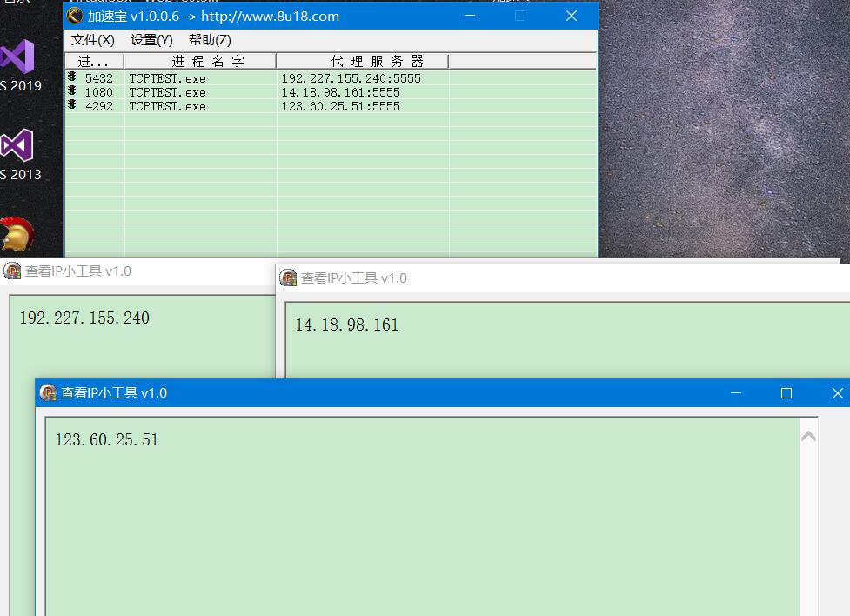The width and height of the screenshot is (850, 616).
Task: Click the traffic-light icon beside PID 1080
Action: [71, 90]
